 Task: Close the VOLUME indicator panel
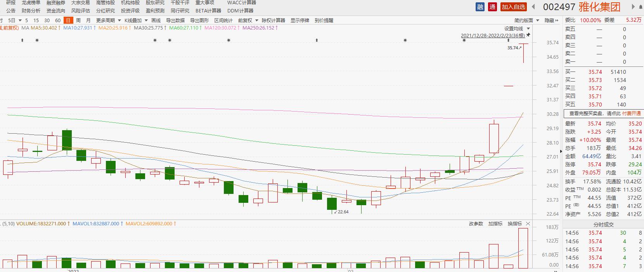click(528, 224)
